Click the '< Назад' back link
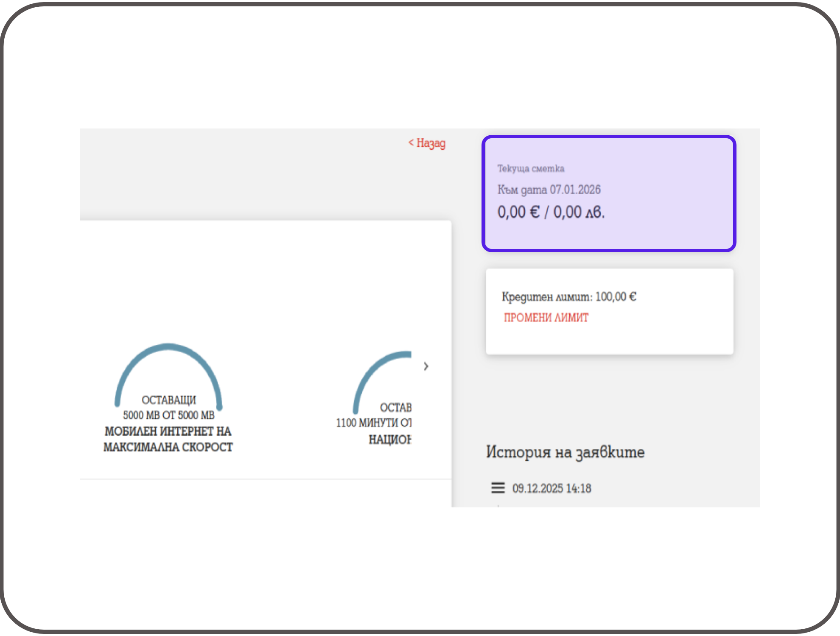Screen dimensions: 840x636 click(x=427, y=143)
